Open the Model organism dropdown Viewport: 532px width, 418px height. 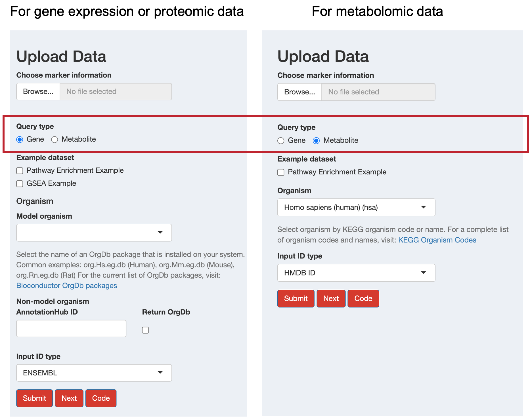[94, 233]
